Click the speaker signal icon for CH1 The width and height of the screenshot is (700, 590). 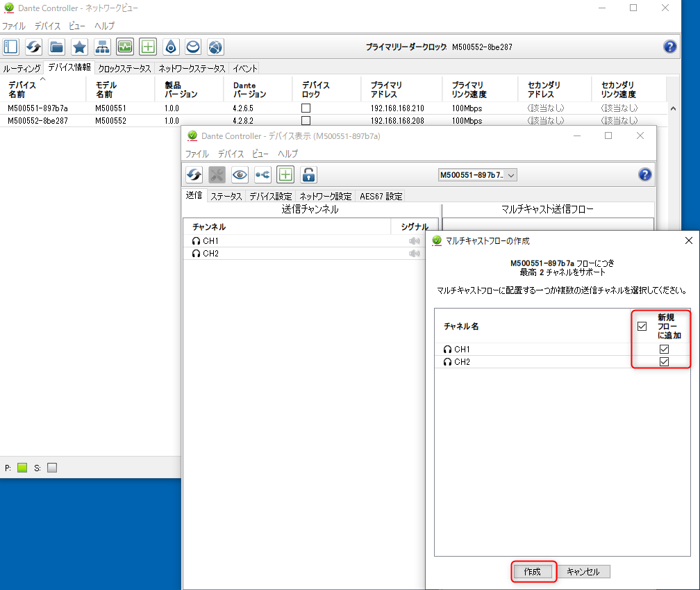(x=415, y=241)
